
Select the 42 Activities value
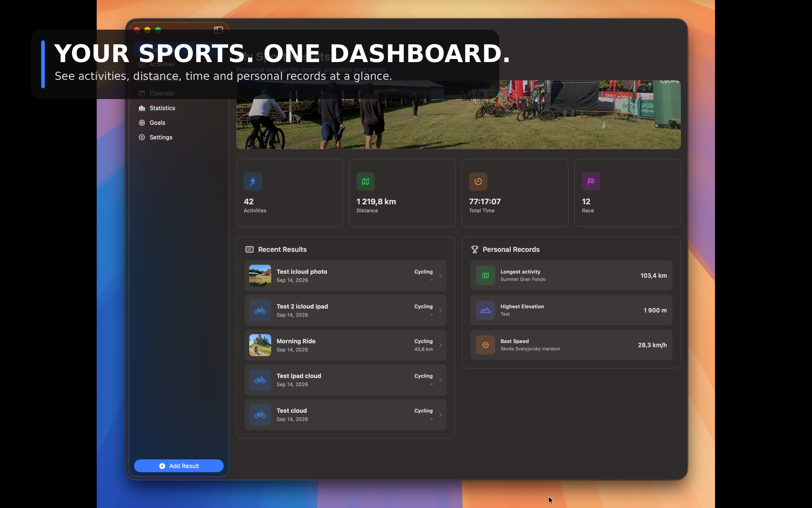point(249,202)
